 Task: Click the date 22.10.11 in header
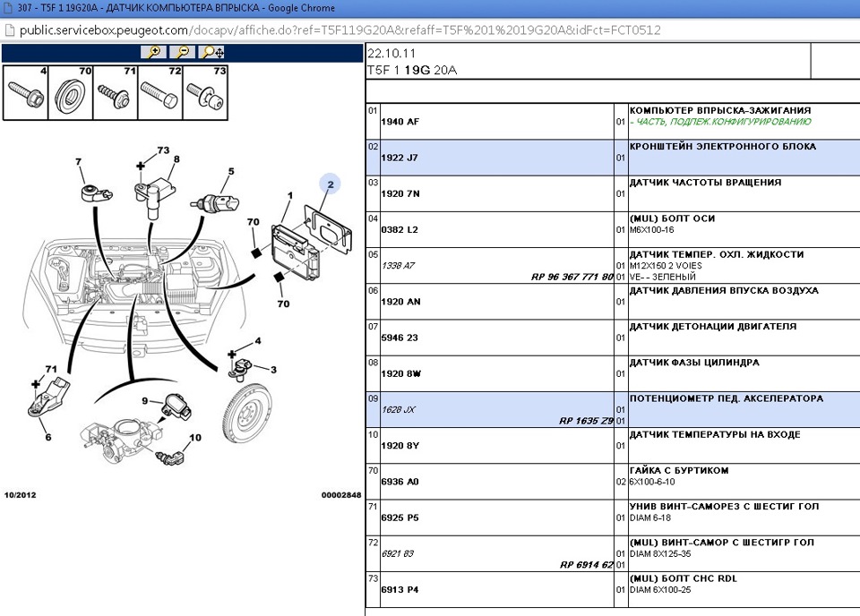(x=391, y=53)
